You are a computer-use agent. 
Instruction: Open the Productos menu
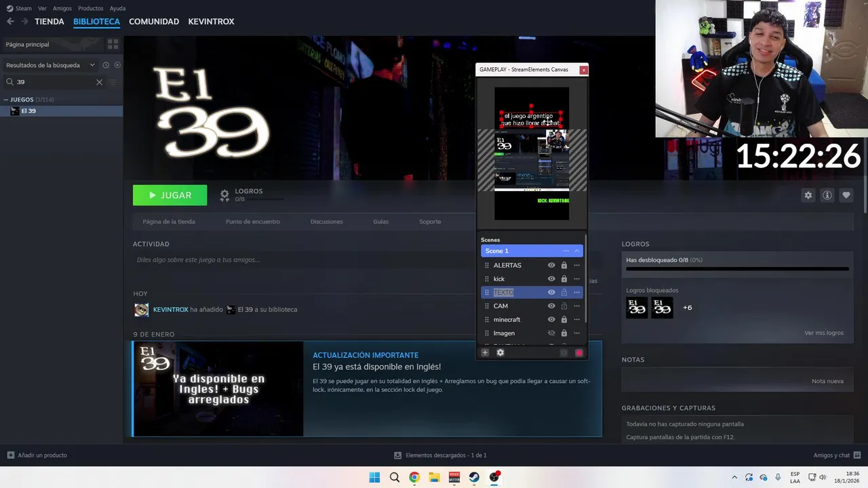(x=91, y=8)
